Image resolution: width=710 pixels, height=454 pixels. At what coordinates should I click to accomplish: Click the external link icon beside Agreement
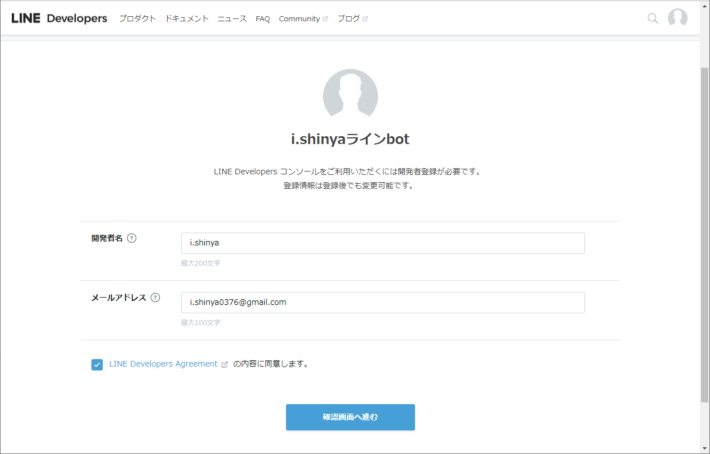coord(224,364)
